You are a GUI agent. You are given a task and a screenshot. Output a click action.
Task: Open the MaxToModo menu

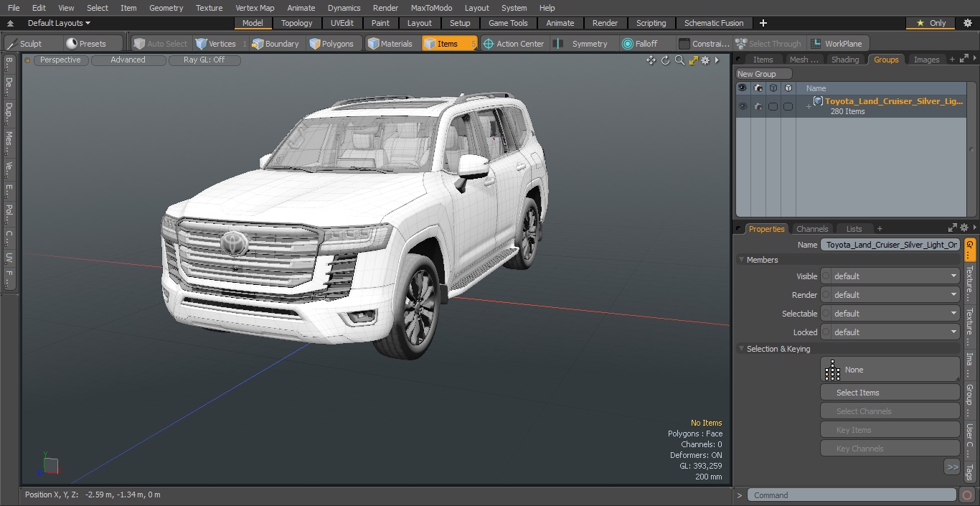pos(431,8)
